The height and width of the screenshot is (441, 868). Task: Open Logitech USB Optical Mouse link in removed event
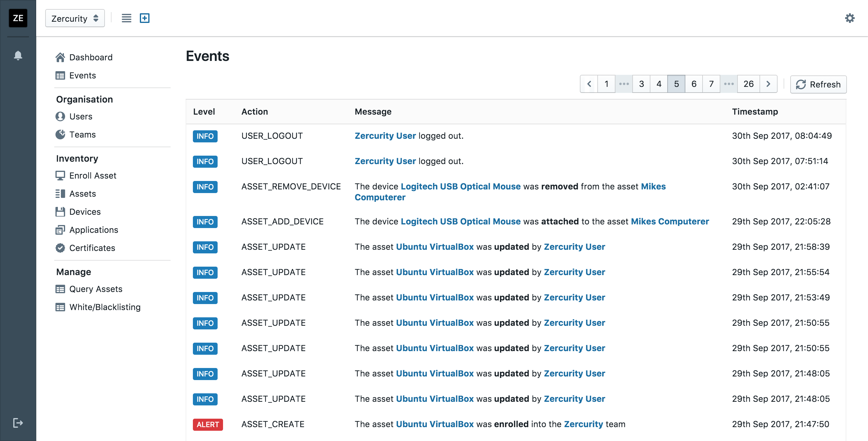tap(460, 186)
